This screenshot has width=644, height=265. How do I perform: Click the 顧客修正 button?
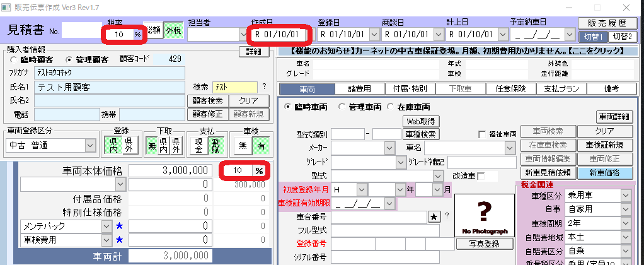[x=207, y=114]
